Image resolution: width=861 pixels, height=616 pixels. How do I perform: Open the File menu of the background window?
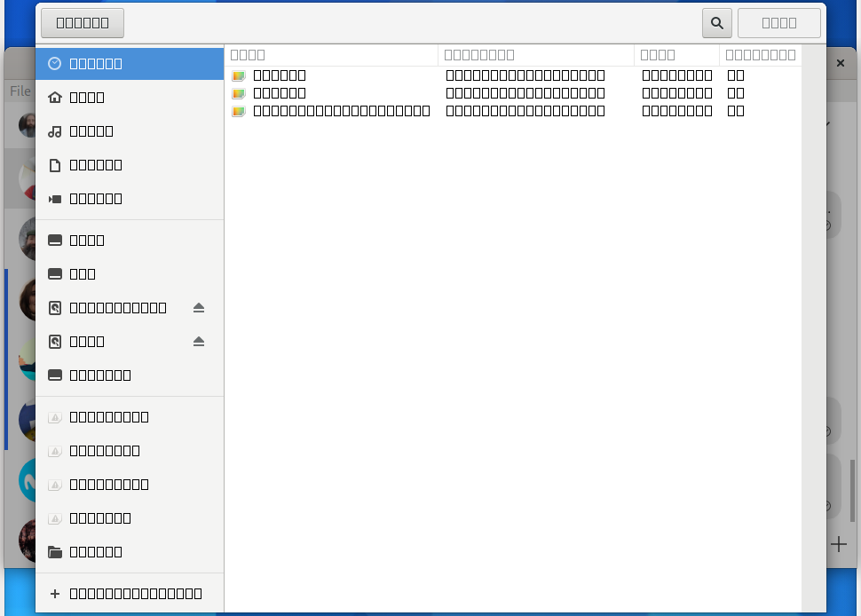[20, 91]
